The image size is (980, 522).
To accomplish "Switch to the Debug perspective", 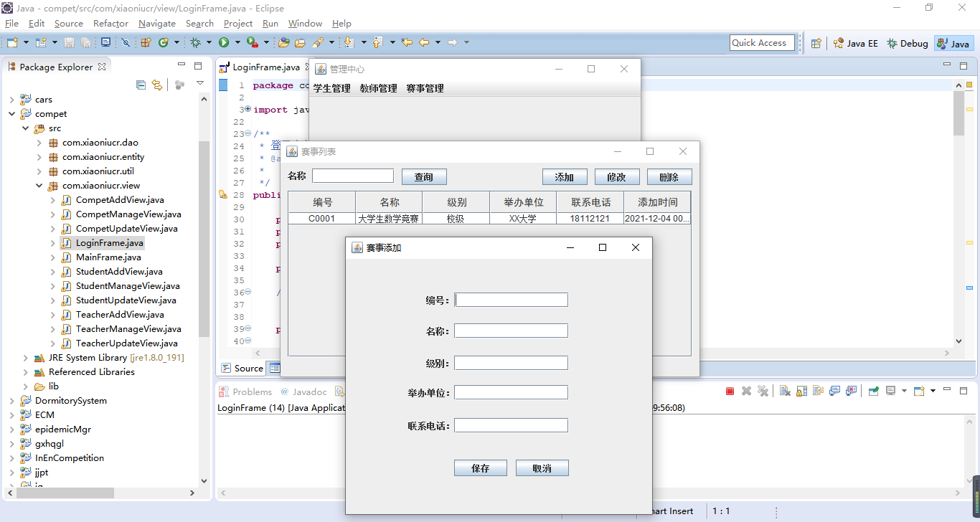I will (908, 43).
